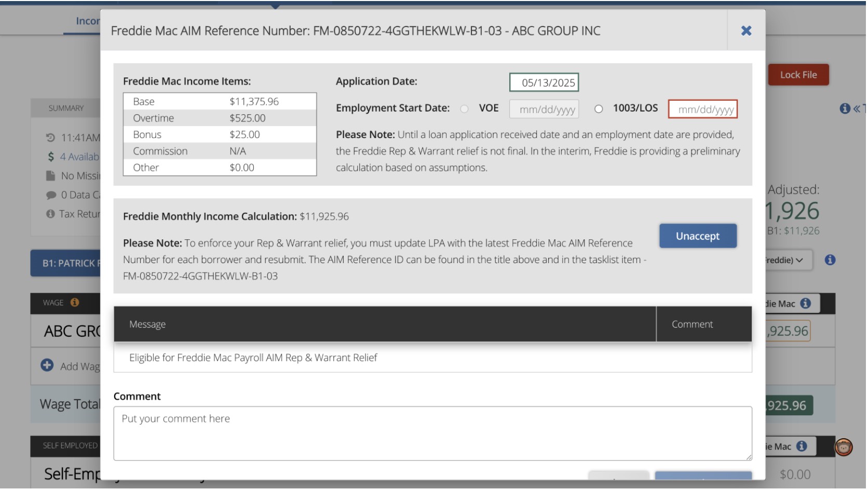The height and width of the screenshot is (490, 868).
Task: Click the Data comment bubble icon
Action: [51, 196]
